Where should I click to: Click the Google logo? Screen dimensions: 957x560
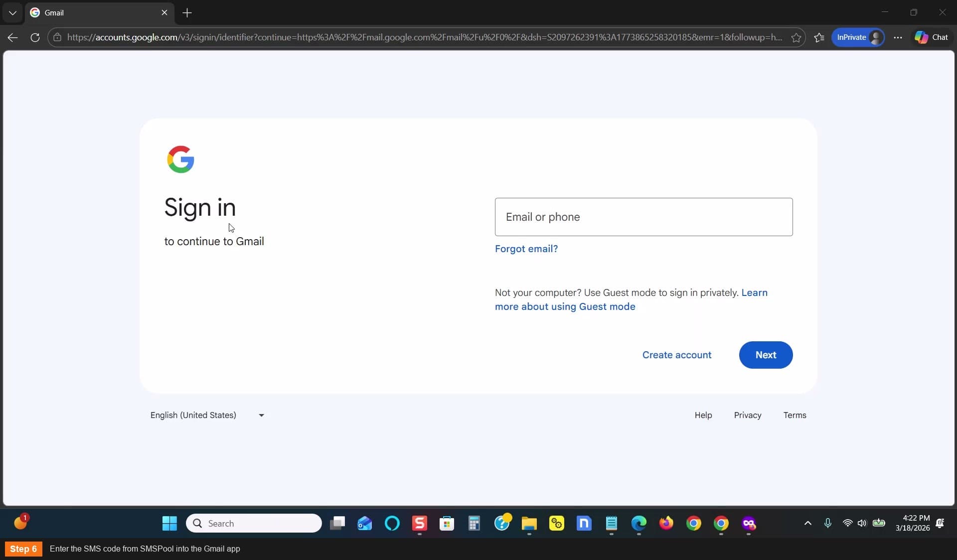(180, 159)
